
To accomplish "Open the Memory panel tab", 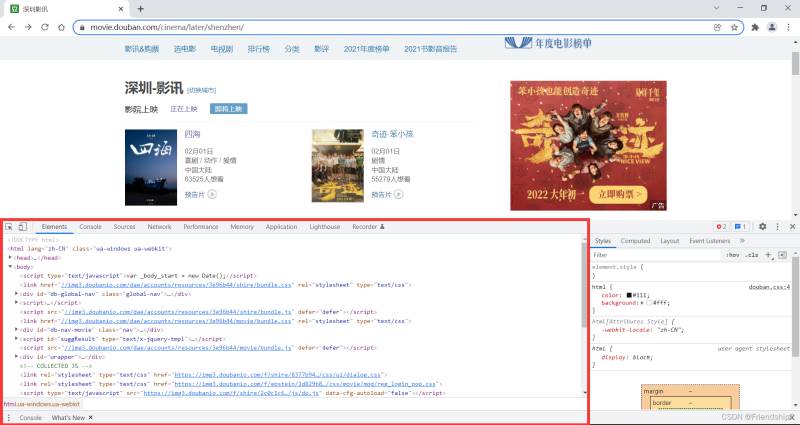I will (242, 227).
